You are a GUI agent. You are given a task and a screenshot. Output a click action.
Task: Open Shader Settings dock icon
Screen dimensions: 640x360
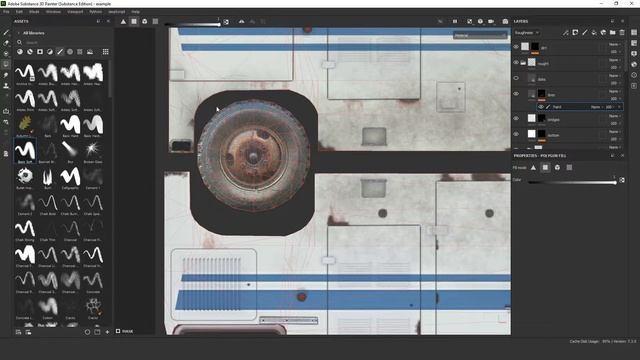[x=634, y=64]
